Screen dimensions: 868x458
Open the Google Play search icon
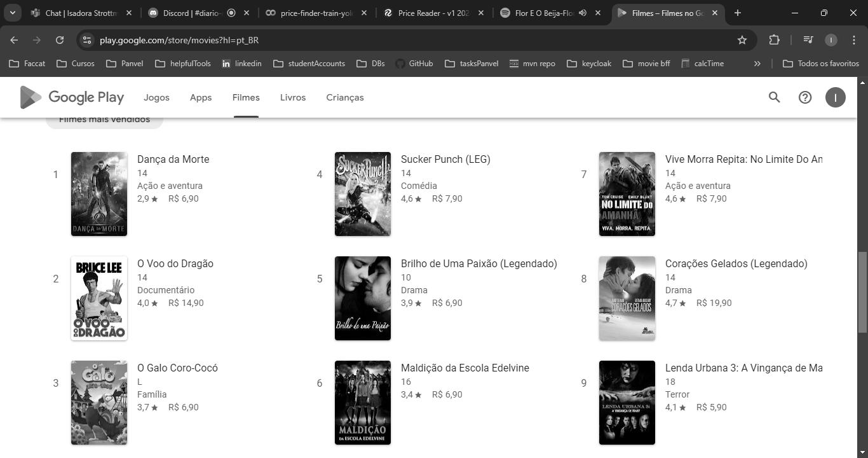point(774,97)
